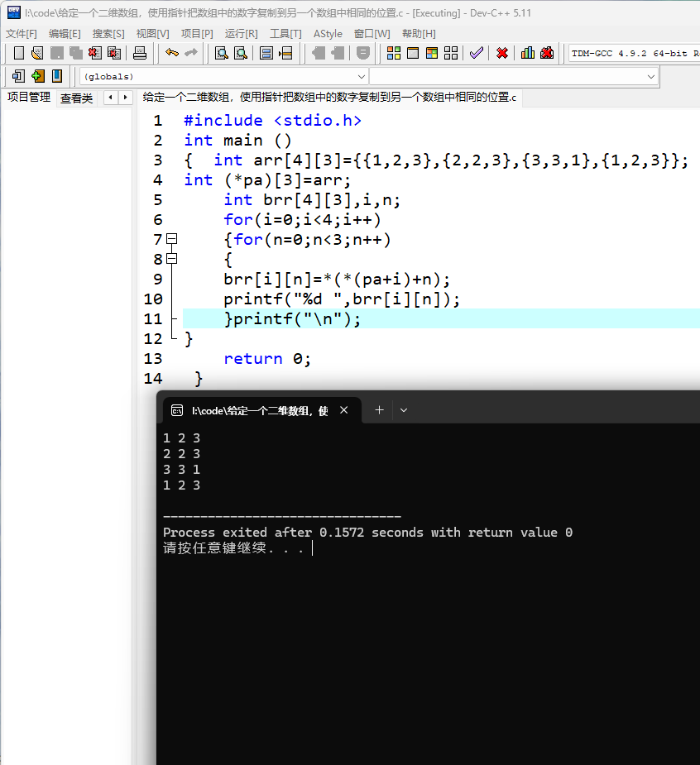This screenshot has width=700, height=765.
Task: Click the grayed Unindent arrow icon
Action: [x=319, y=53]
